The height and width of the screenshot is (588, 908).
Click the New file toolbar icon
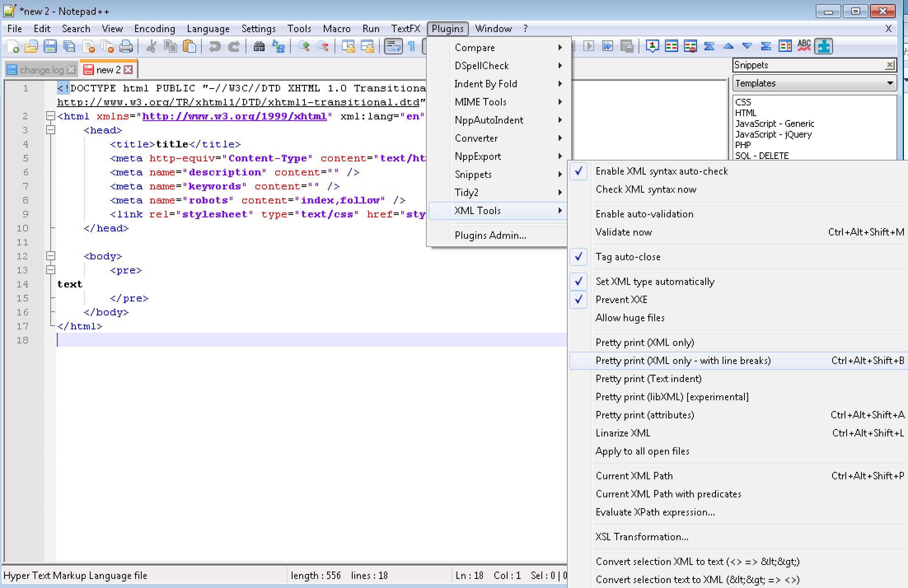click(13, 47)
